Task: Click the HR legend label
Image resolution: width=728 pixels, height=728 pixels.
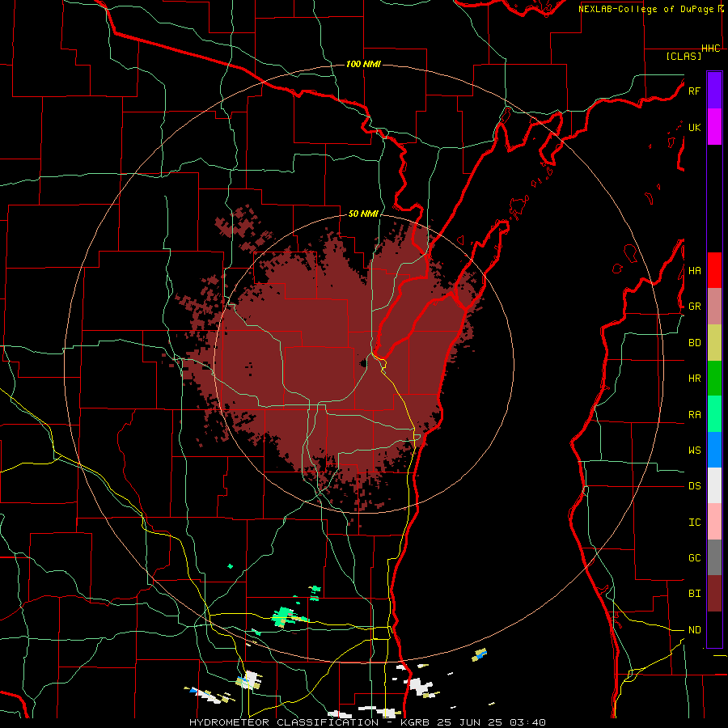Action: tap(695, 379)
